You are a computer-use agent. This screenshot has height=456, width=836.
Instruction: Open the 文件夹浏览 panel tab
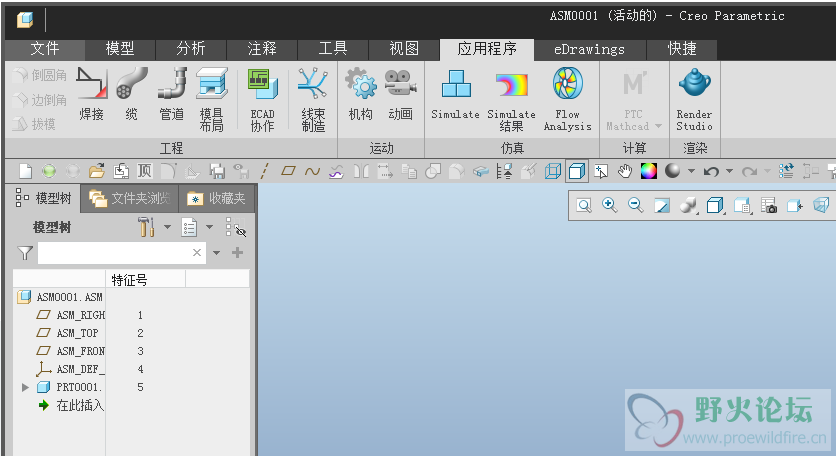tap(130, 198)
